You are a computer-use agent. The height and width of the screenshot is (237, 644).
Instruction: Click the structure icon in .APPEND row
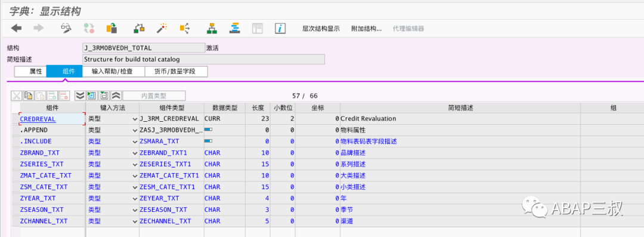(x=208, y=130)
